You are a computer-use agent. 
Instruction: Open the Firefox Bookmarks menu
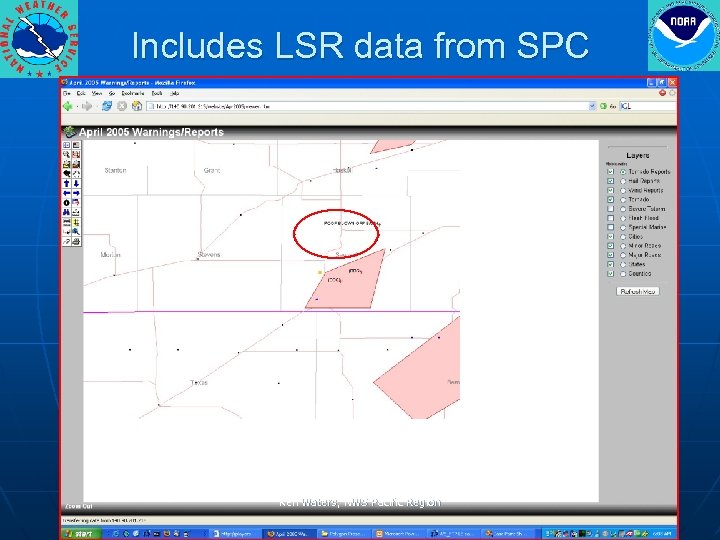[133, 93]
